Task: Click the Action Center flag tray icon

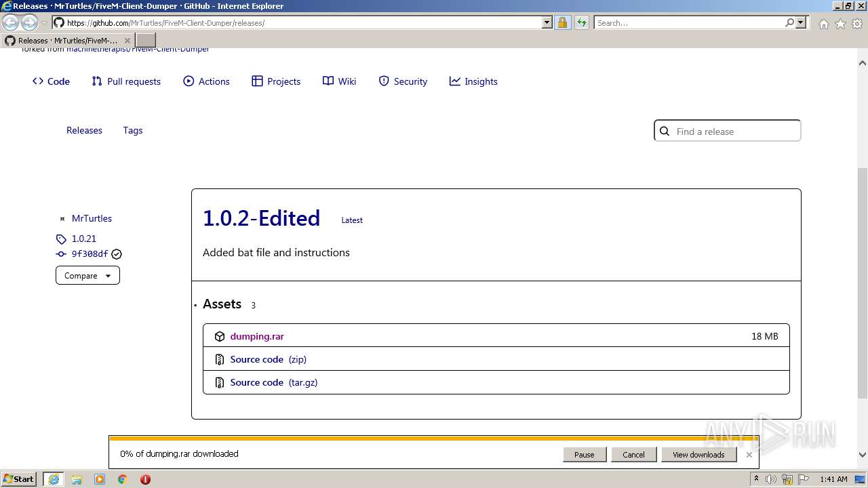Action: point(804,479)
